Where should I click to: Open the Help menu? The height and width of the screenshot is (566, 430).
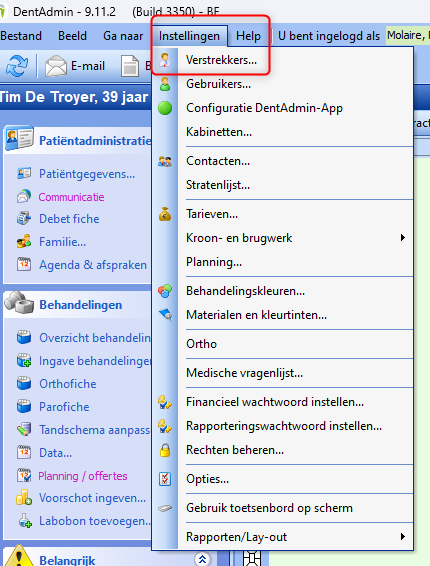click(x=248, y=36)
